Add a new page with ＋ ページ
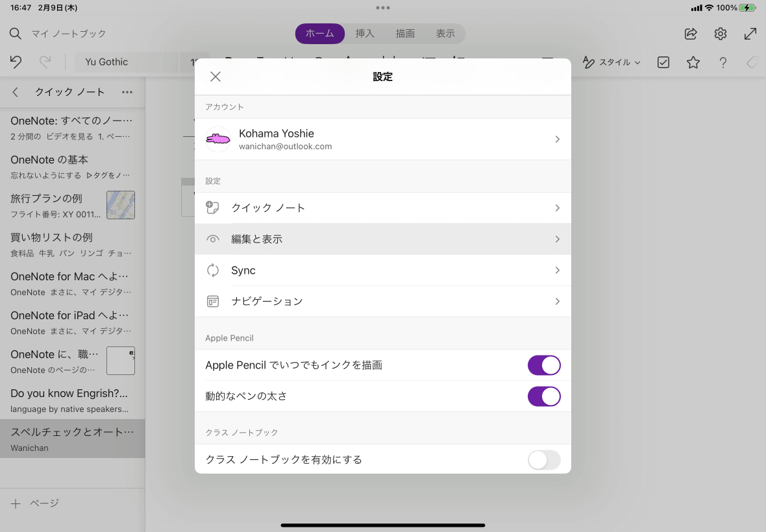Screen dimensions: 766x532 (34, 503)
